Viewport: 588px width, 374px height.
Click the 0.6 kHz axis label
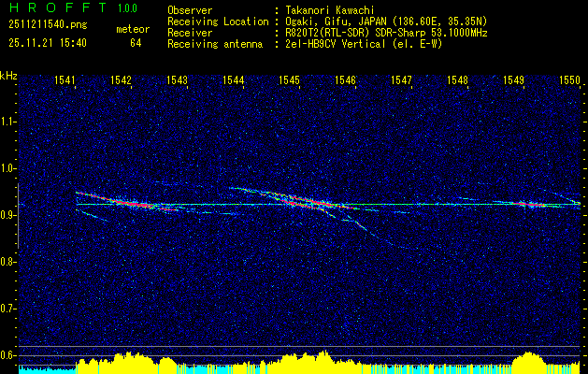[7, 355]
